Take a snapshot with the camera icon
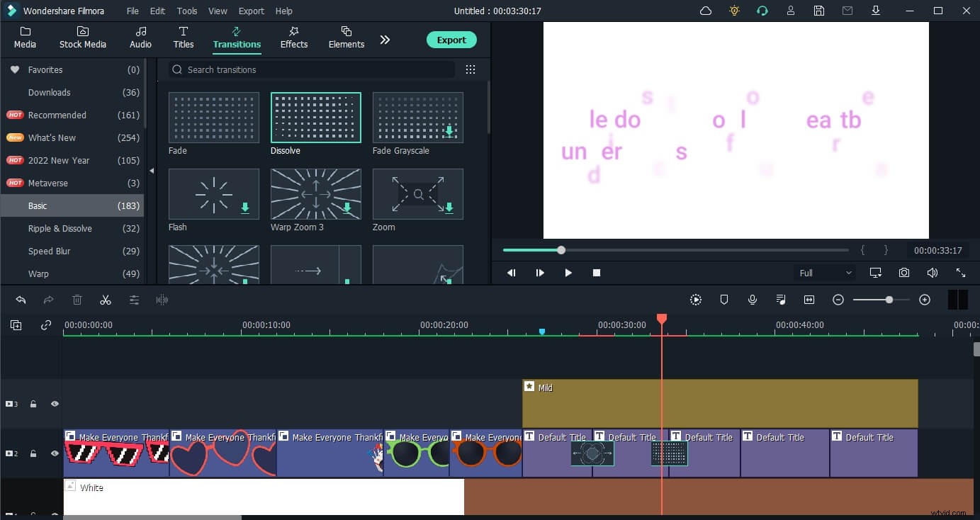 click(904, 273)
